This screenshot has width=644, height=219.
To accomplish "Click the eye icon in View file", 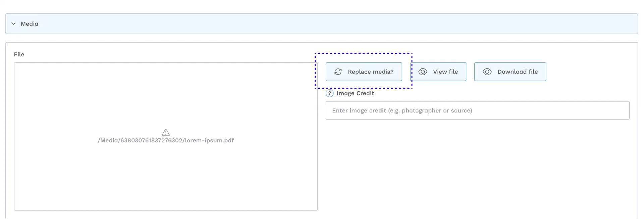I will click(x=423, y=72).
